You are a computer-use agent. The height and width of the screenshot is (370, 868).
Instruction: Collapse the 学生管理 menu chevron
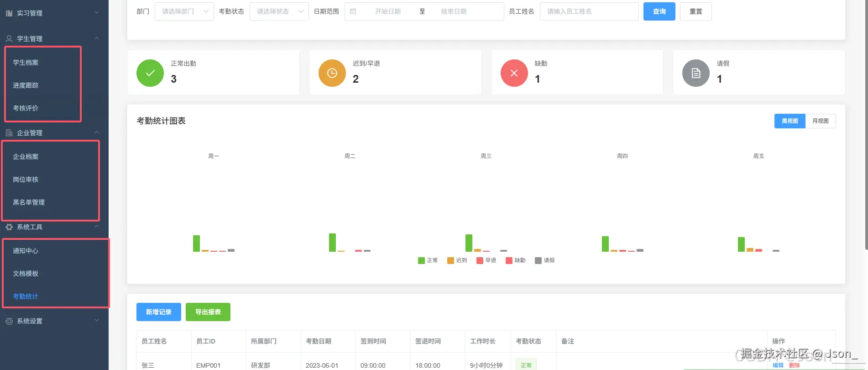pos(97,38)
